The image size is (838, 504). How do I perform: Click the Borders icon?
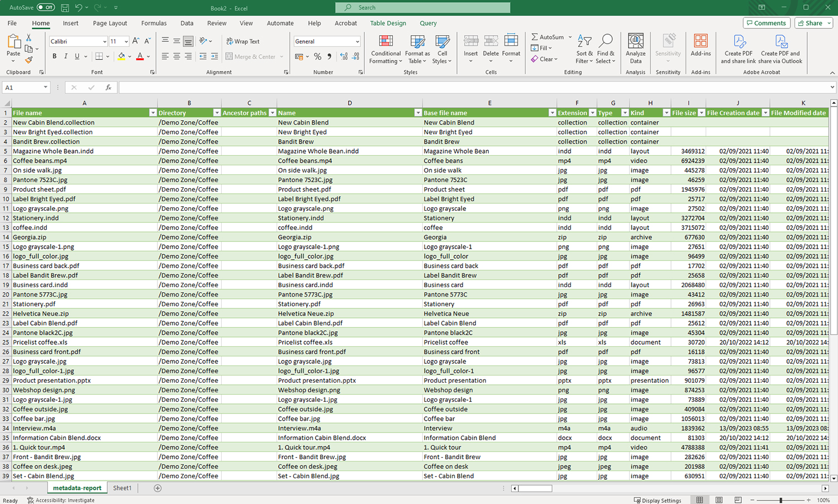pyautogui.click(x=99, y=56)
